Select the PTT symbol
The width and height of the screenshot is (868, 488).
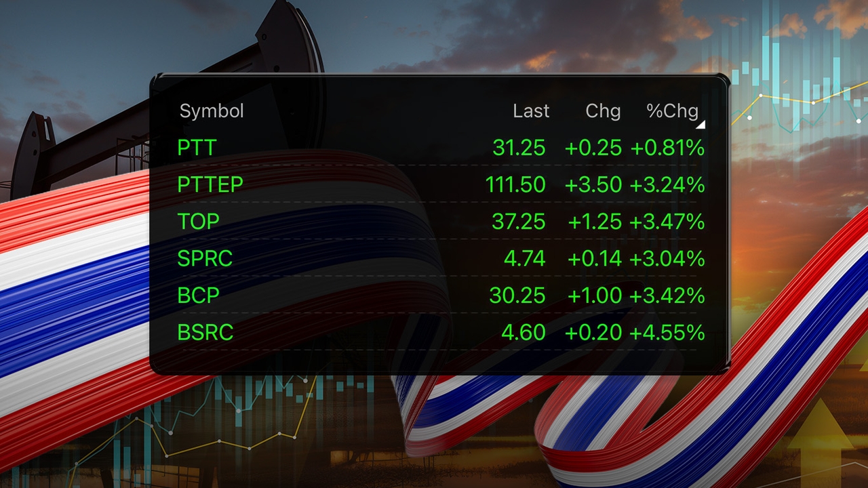pyautogui.click(x=197, y=148)
